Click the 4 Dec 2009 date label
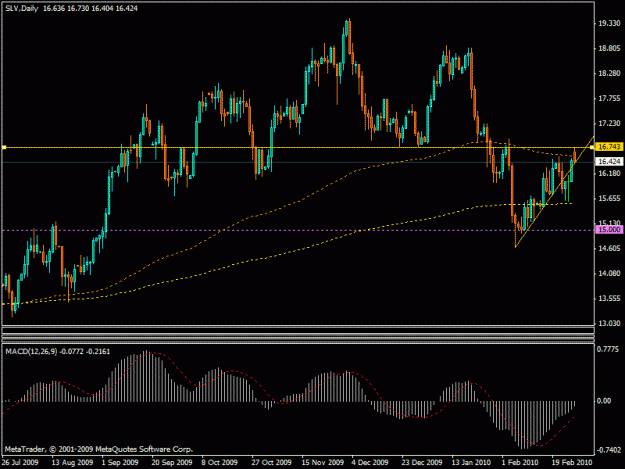 coord(370,463)
